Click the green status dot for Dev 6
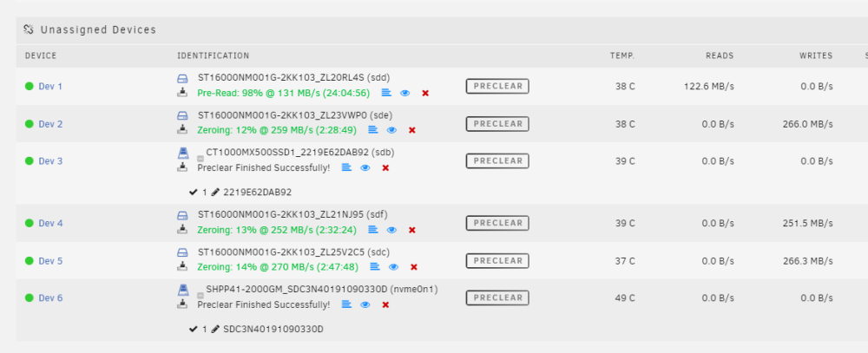 30,297
